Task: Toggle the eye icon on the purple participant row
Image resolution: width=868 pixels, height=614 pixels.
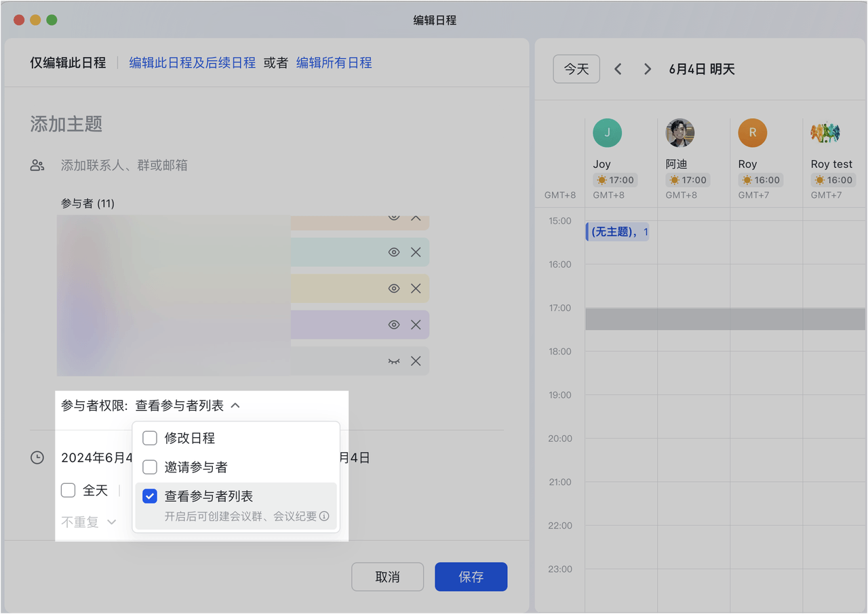Action: [x=394, y=325]
